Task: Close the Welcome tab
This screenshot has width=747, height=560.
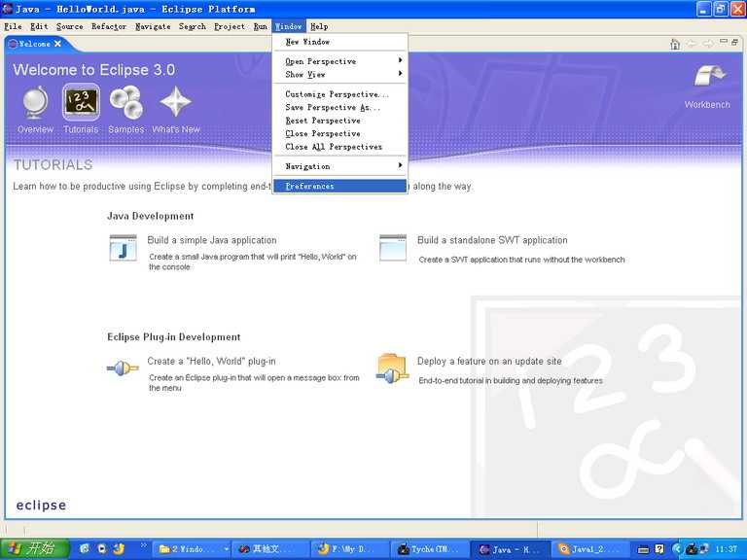Action: [x=57, y=44]
